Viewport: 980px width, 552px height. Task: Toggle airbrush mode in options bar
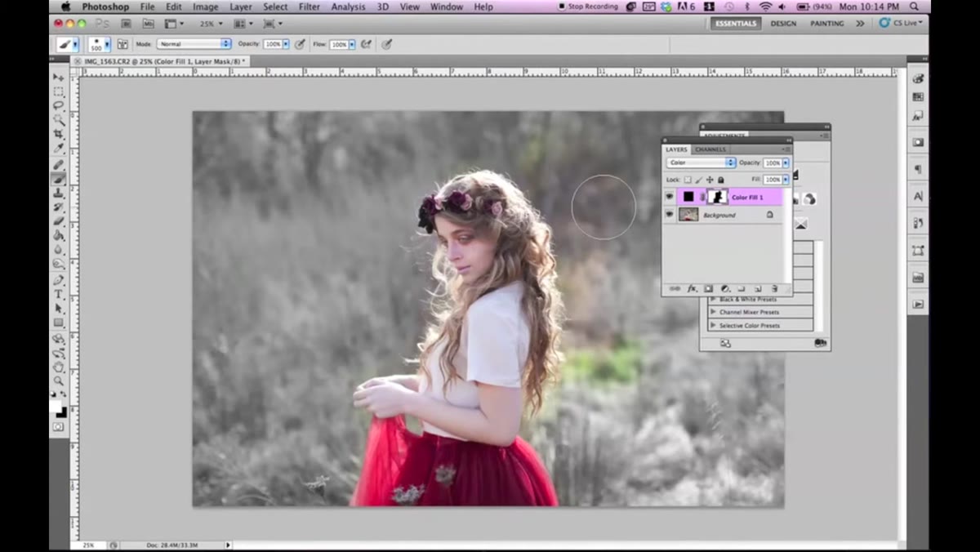click(x=366, y=44)
